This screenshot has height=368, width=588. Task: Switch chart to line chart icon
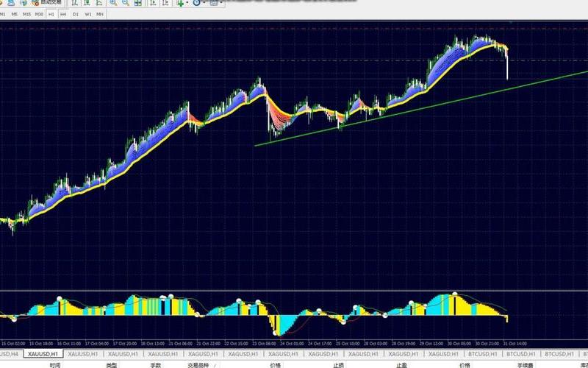tap(98, 3)
